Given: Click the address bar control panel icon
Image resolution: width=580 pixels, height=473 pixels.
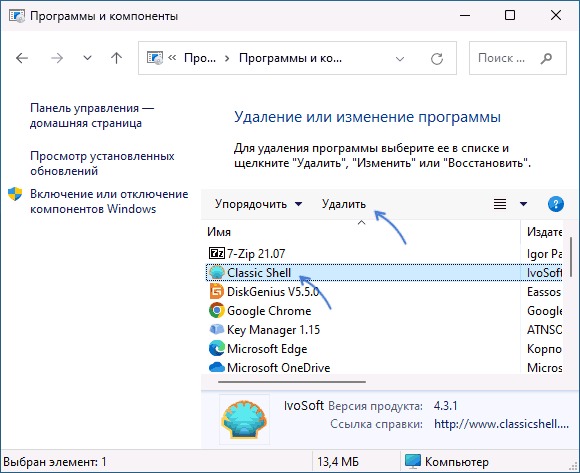Looking at the screenshot, I should [155, 58].
